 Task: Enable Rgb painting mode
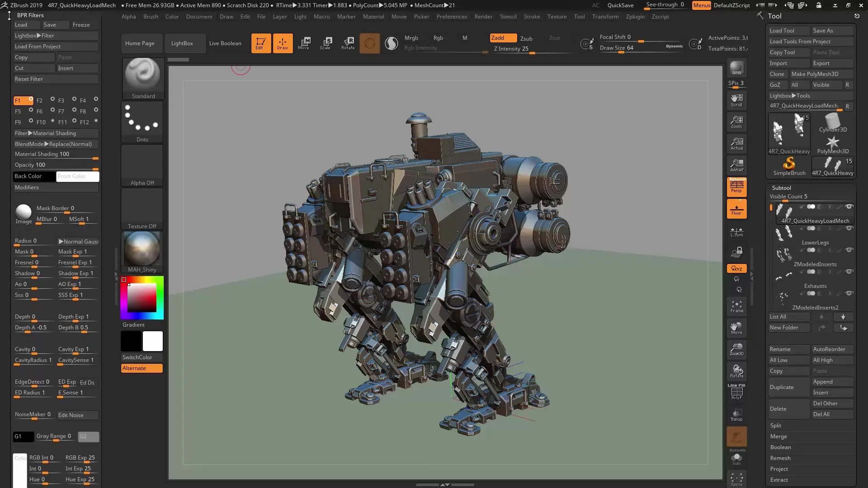click(438, 38)
